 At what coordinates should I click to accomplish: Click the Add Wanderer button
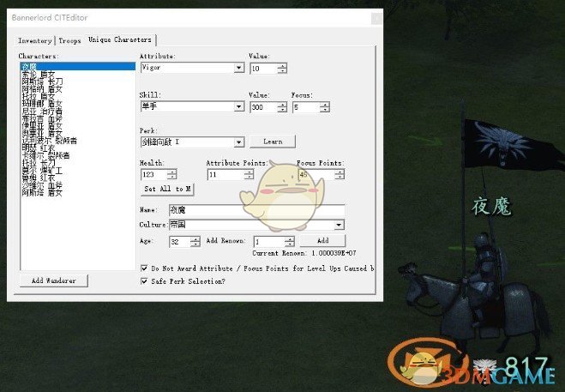tap(54, 280)
